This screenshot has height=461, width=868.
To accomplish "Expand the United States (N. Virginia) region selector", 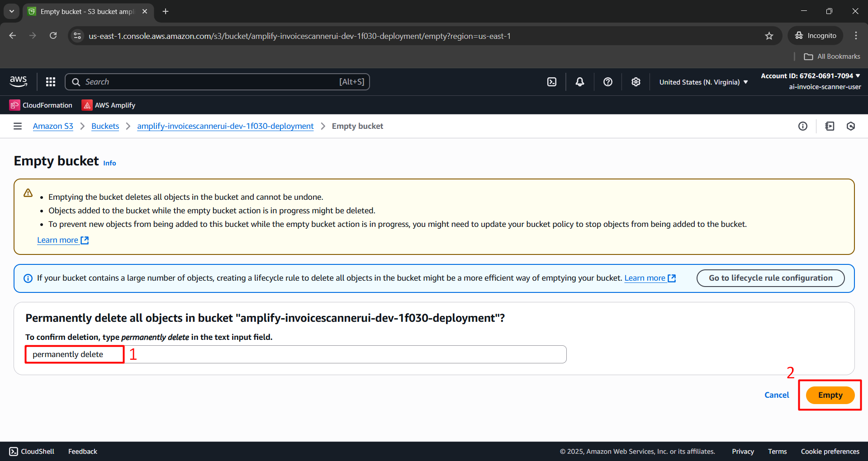I will point(703,82).
